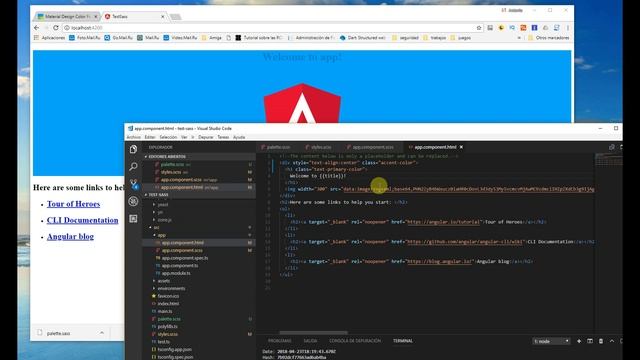640x360 pixels.
Task: Open the Search view in VS Code activity bar
Action: [x=133, y=167]
